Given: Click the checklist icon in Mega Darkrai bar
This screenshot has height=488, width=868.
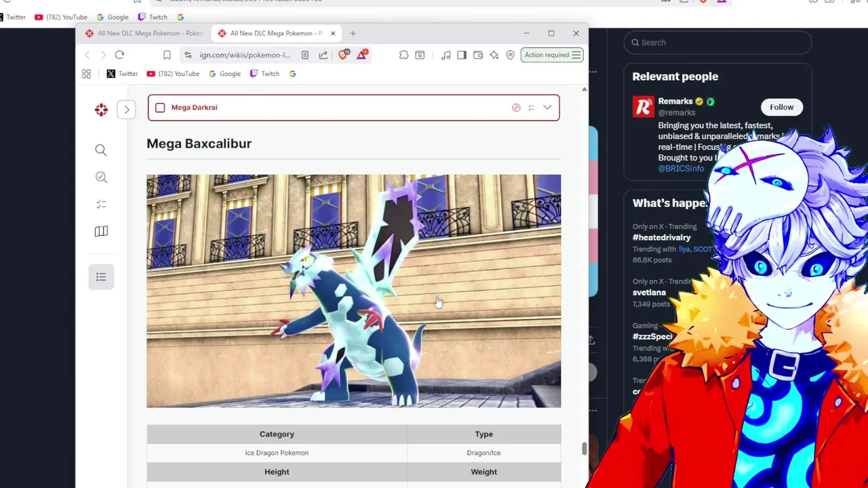Looking at the screenshot, I should 531,108.
